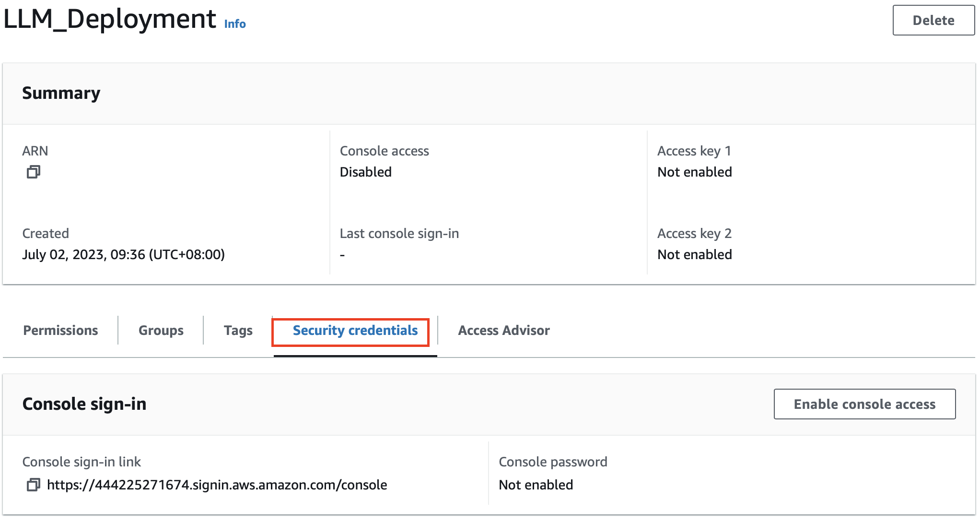Click Access key 1 Not enabled value
The image size is (980, 524).
694,172
